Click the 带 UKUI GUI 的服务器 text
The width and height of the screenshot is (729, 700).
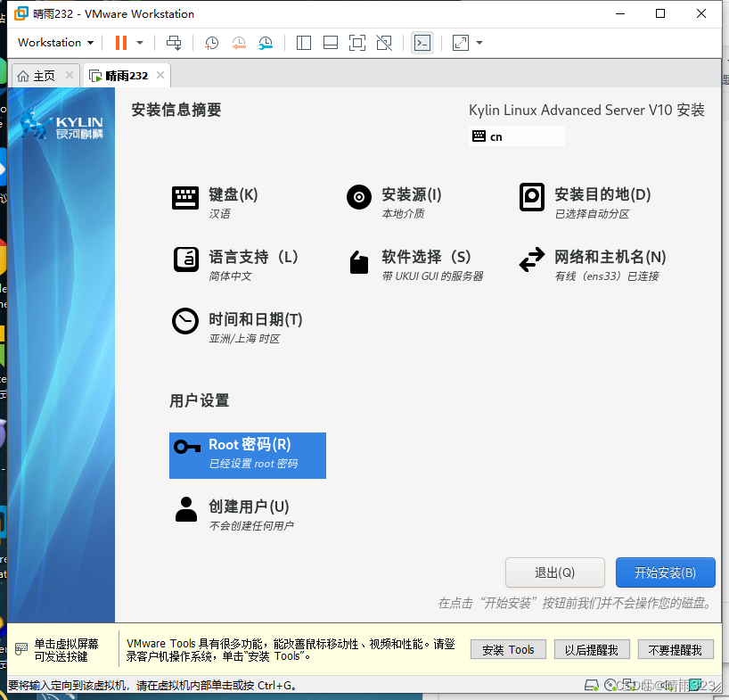point(432,276)
